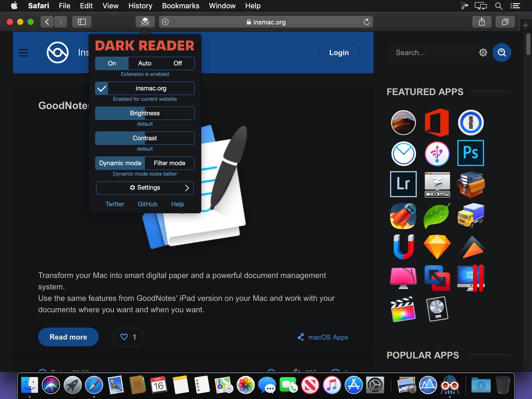Open the Twitter link in Dark Reader
This screenshot has height=399, width=532.
(x=115, y=204)
